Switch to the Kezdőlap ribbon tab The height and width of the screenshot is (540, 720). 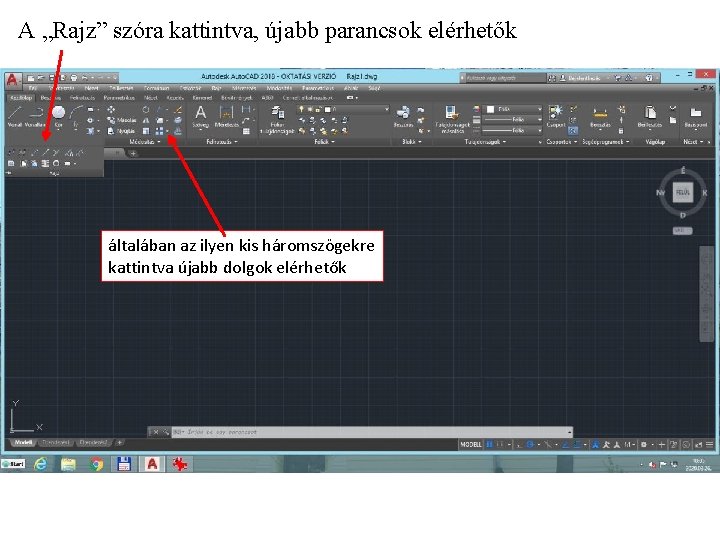(21, 98)
